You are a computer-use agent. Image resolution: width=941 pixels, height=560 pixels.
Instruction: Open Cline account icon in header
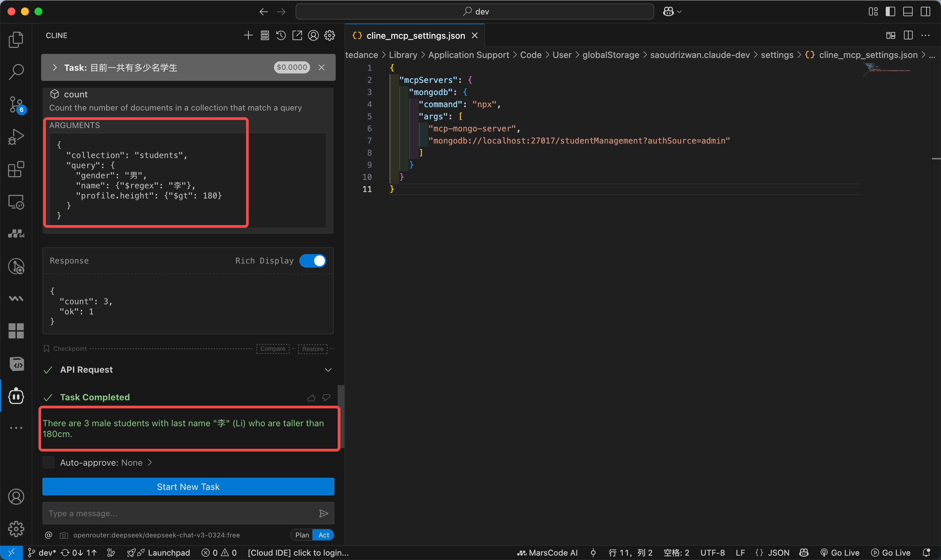tap(313, 35)
